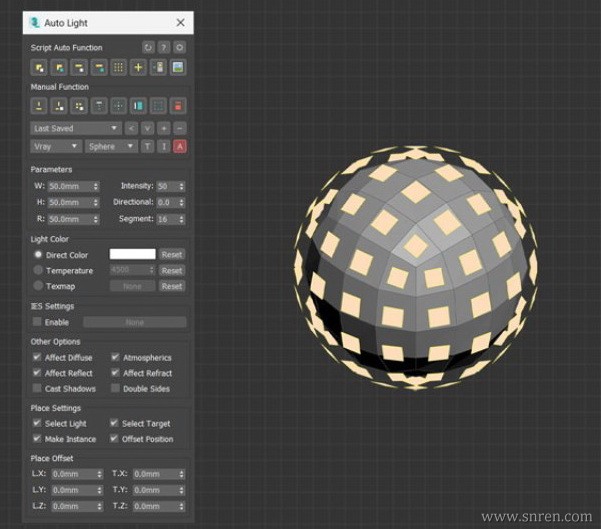Click the teal panel icon in Manual Function
This screenshot has width=601, height=529.
click(139, 106)
